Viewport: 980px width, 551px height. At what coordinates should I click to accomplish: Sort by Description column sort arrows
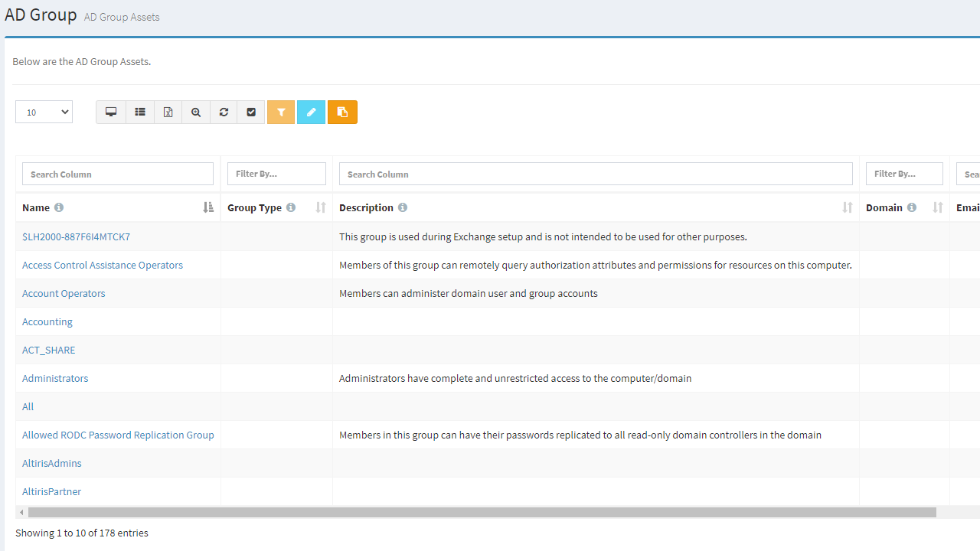[848, 207]
